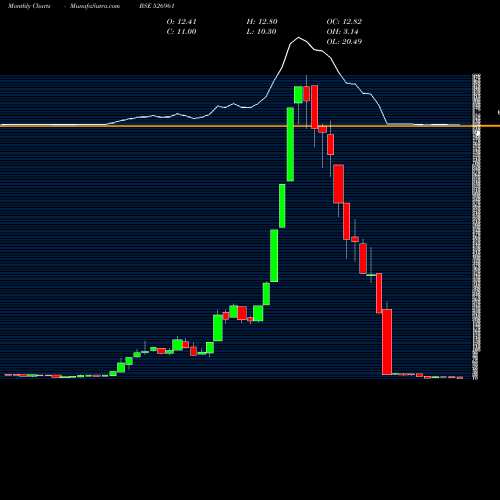Screen dimensions: 500x500
Task: Click the last long red candle at bottom
Action: [x=387, y=342]
